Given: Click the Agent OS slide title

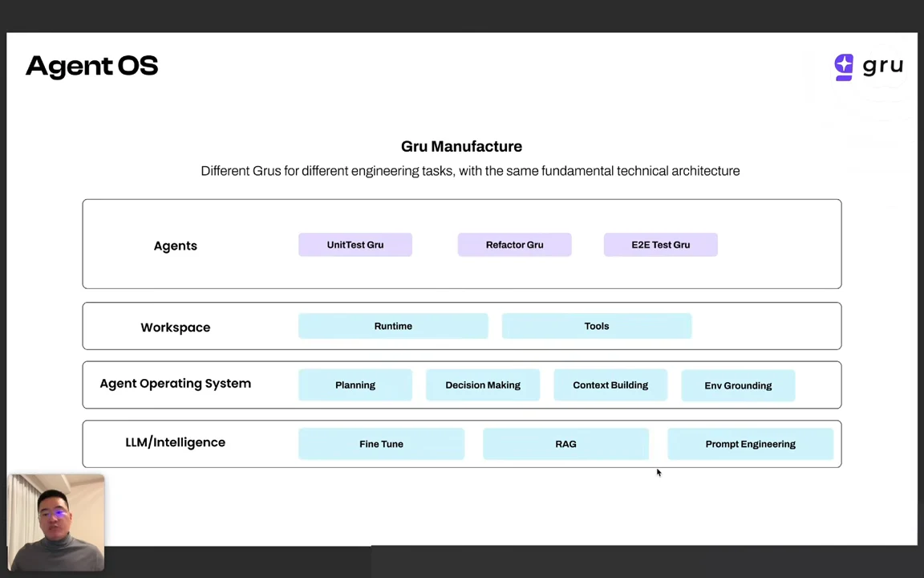Looking at the screenshot, I should point(92,66).
